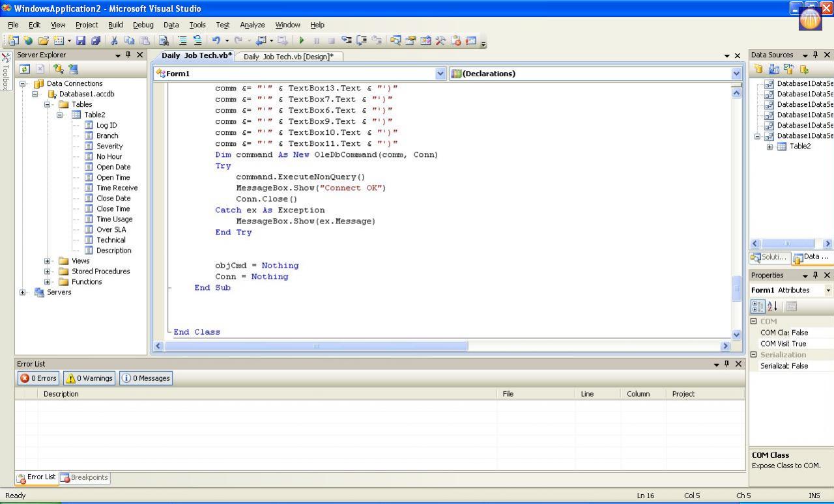Switch to Daily Job Tech.vb [Design] tab
The image size is (834, 504).
(288, 57)
